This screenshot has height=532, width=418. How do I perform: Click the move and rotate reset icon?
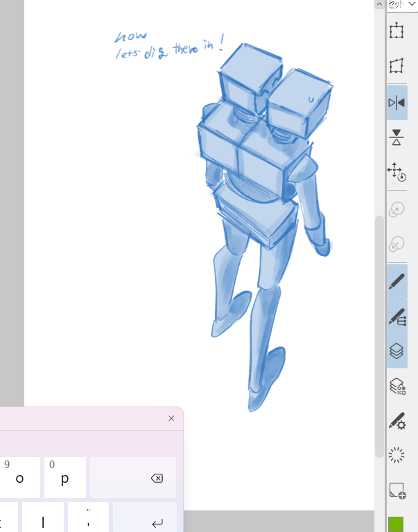(397, 172)
